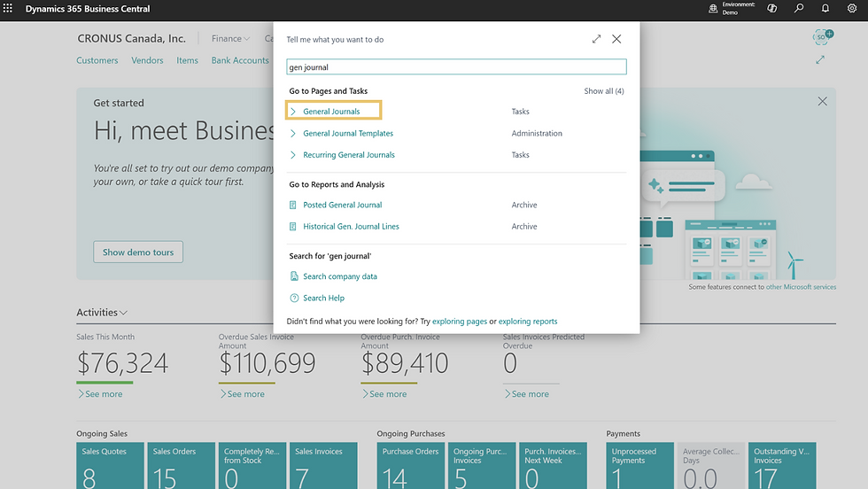This screenshot has width=868, height=489.
Task: Open the Sales Quotes tile
Action: [x=110, y=465]
